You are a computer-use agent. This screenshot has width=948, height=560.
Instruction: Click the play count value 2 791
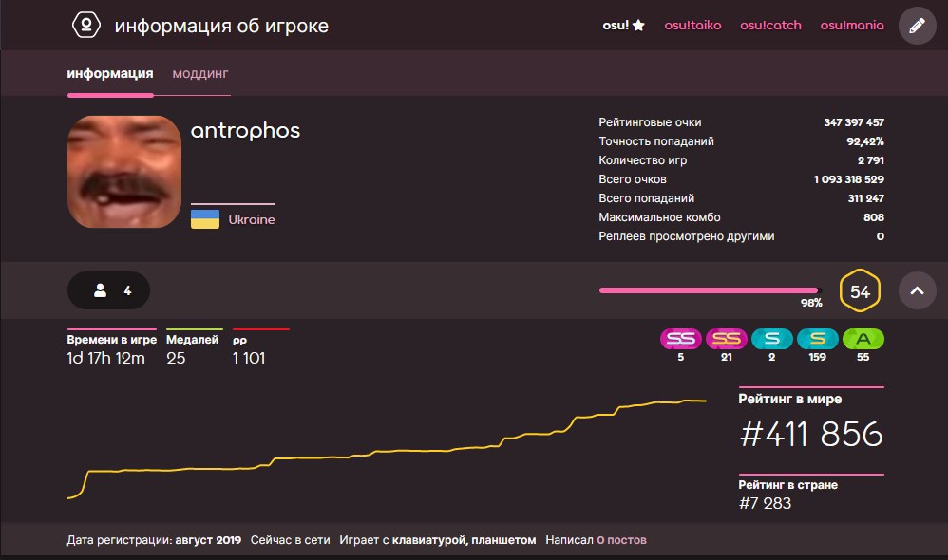(x=871, y=160)
